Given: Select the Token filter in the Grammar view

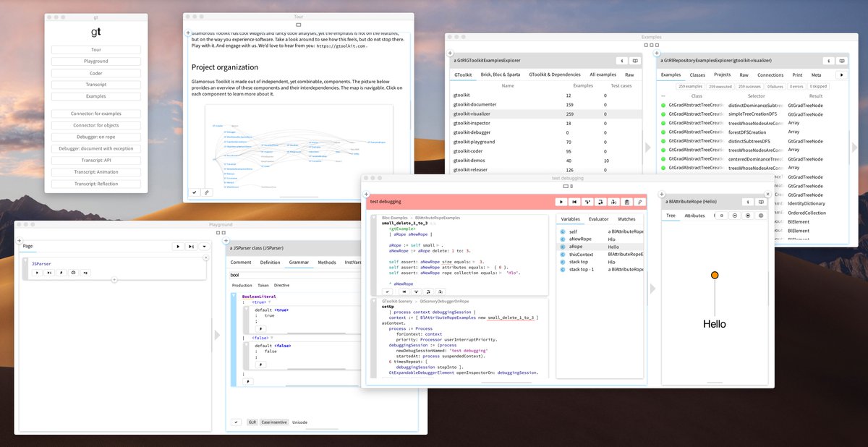Looking at the screenshot, I should coord(263,285).
